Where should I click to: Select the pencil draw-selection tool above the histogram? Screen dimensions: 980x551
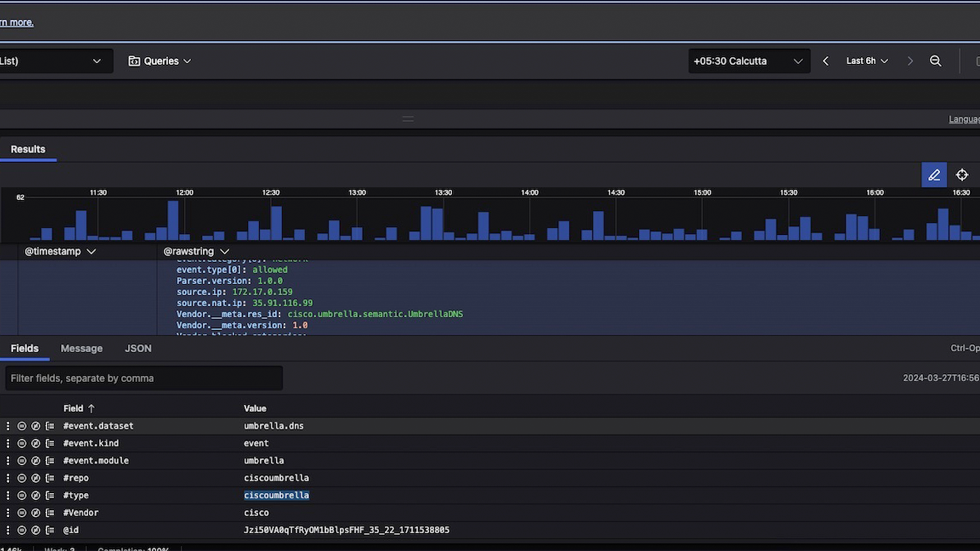click(x=935, y=175)
